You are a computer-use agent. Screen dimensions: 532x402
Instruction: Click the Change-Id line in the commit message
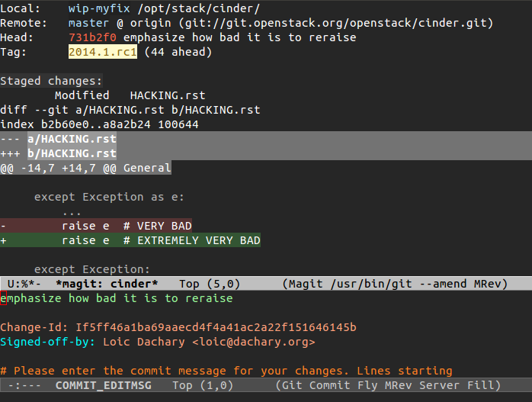click(178, 327)
